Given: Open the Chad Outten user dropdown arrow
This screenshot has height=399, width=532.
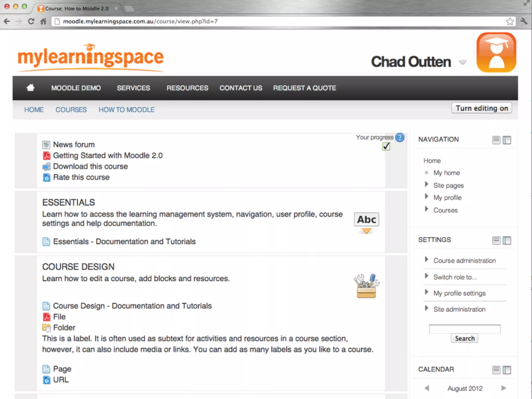Looking at the screenshot, I should (462, 62).
